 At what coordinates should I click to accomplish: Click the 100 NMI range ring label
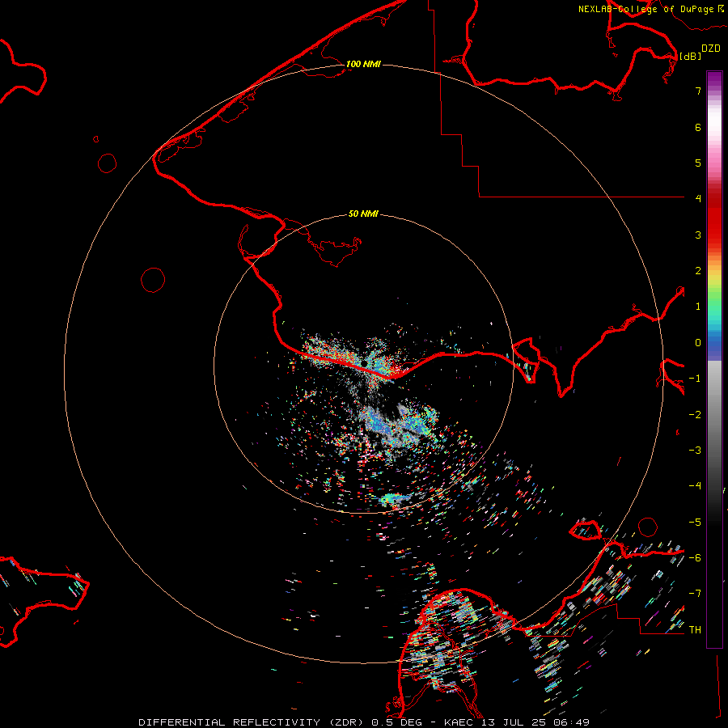point(363,64)
